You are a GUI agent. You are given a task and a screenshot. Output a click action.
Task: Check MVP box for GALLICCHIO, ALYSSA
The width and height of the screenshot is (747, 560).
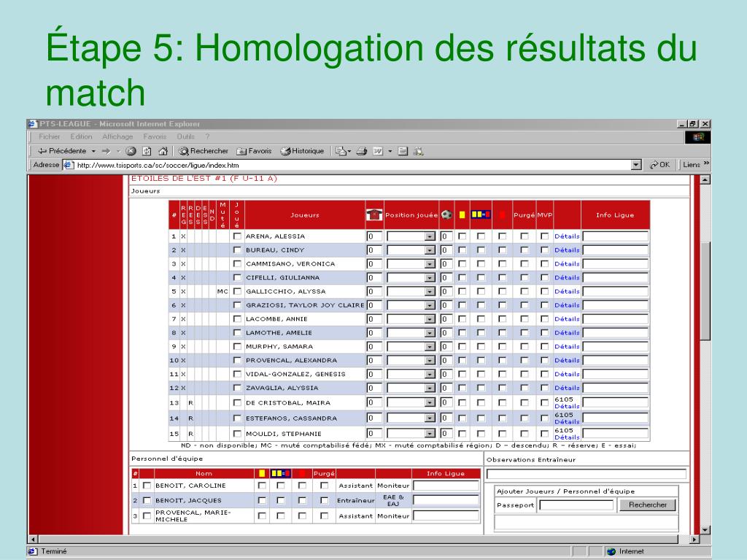point(544,292)
